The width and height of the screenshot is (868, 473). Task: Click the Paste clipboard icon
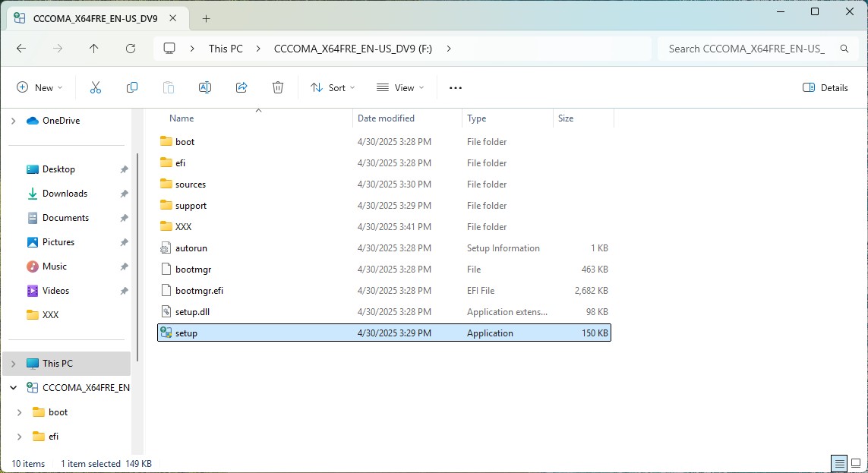pos(169,87)
